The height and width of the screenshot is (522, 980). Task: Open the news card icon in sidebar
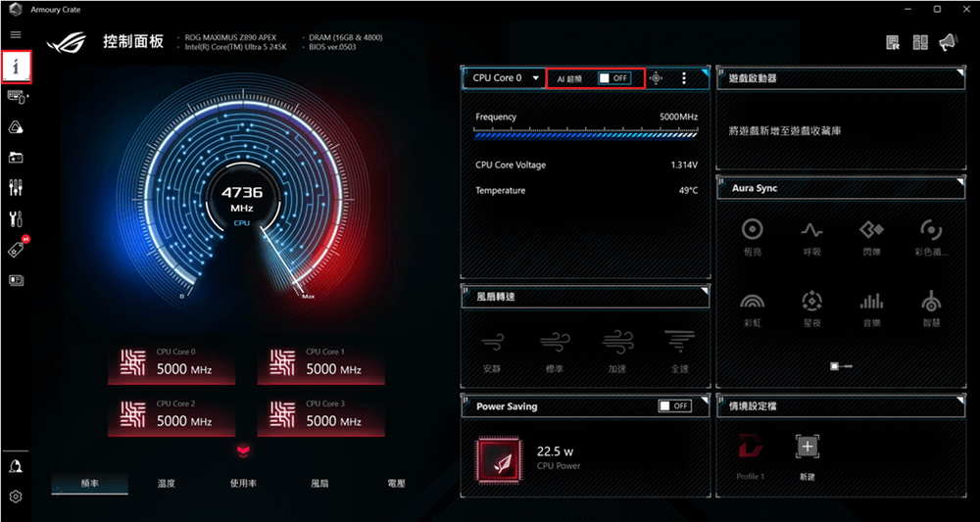pos(17,280)
